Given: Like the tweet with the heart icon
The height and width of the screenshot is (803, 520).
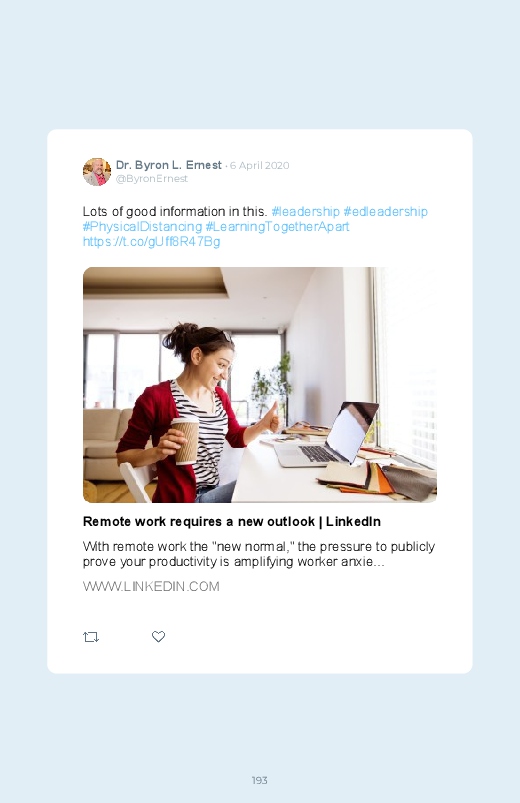Looking at the screenshot, I should 158,636.
